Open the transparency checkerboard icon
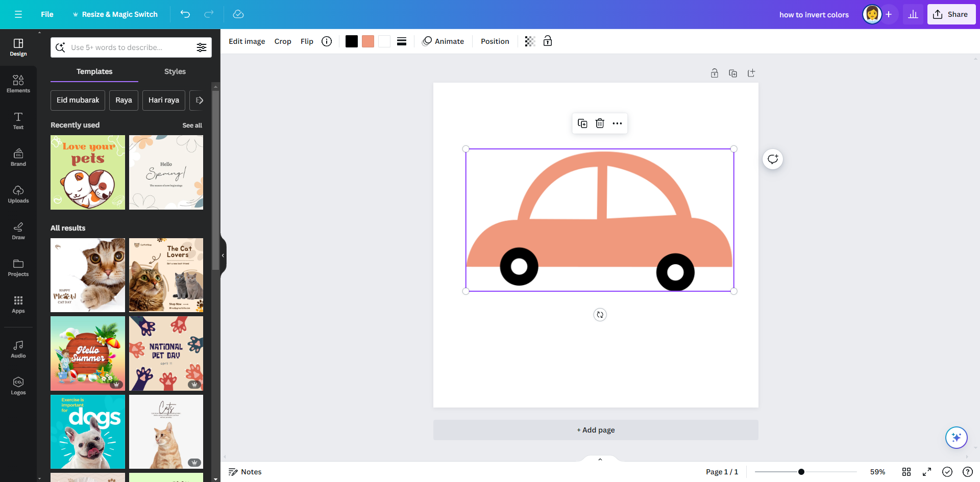 [530, 41]
